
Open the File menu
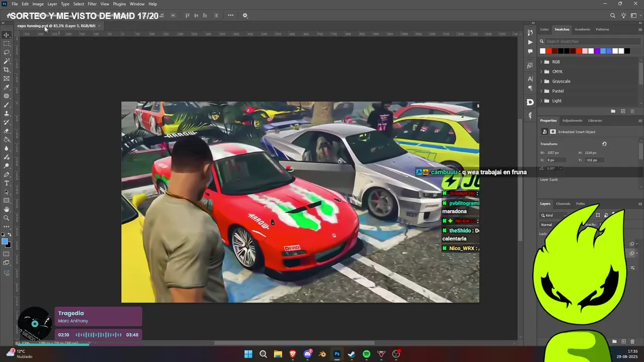coord(15,4)
